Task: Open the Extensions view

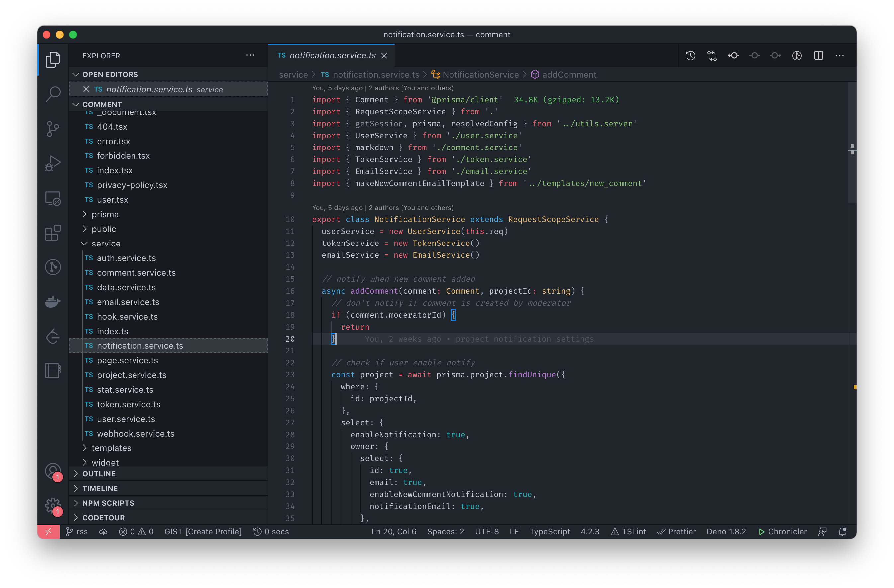Action: coord(53,233)
